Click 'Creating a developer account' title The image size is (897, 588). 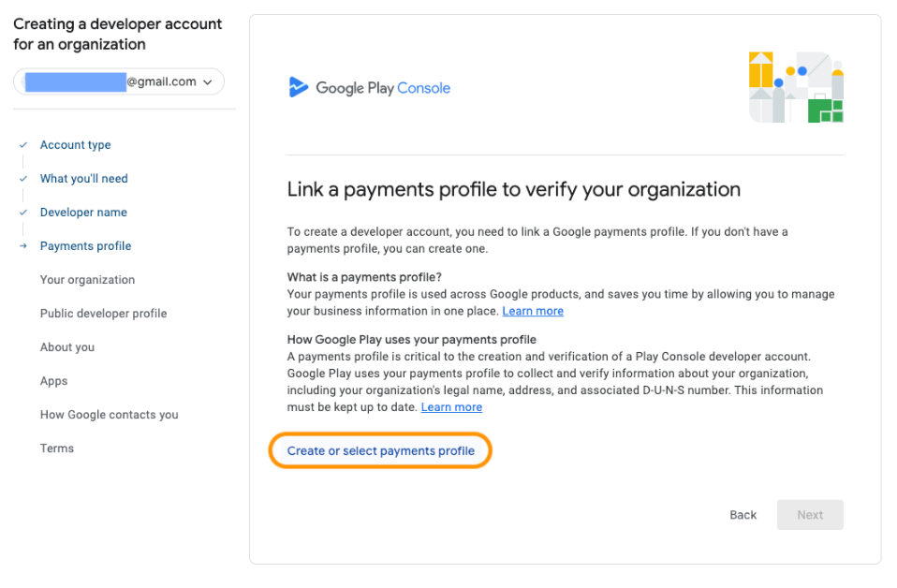click(118, 35)
